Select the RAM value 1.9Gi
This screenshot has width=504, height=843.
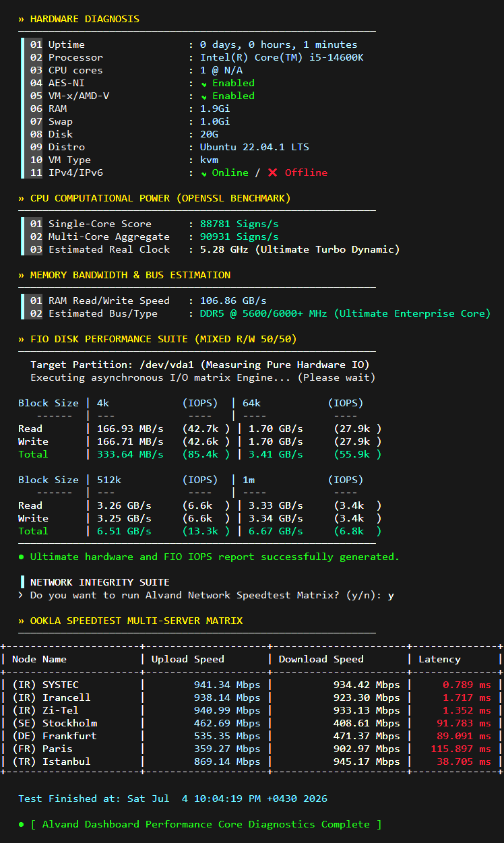pos(215,108)
